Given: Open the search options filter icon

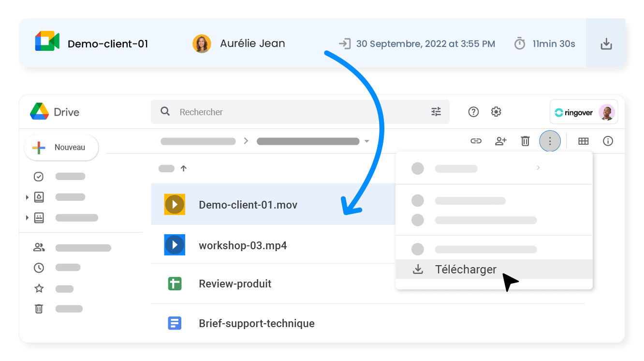Looking at the screenshot, I should pyautogui.click(x=436, y=111).
